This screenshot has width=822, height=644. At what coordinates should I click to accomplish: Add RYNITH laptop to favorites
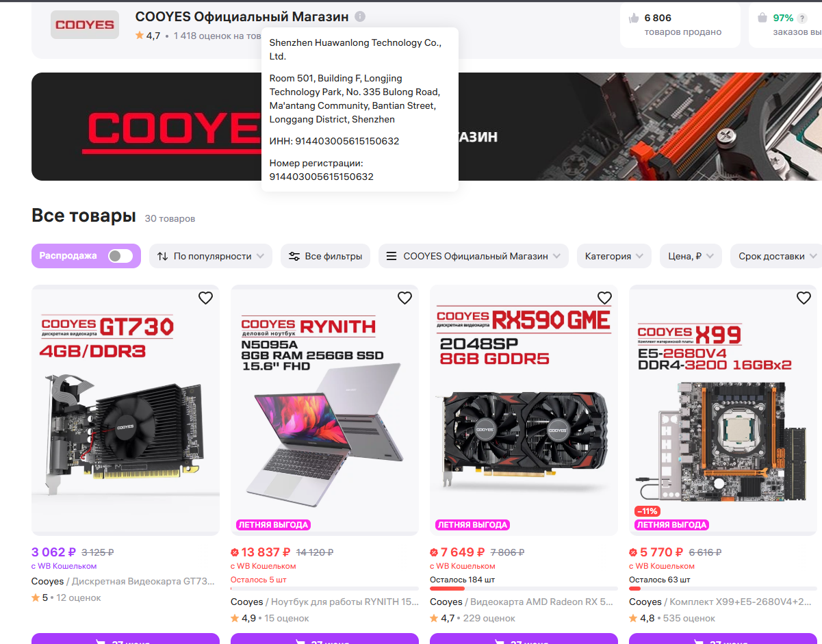[404, 298]
